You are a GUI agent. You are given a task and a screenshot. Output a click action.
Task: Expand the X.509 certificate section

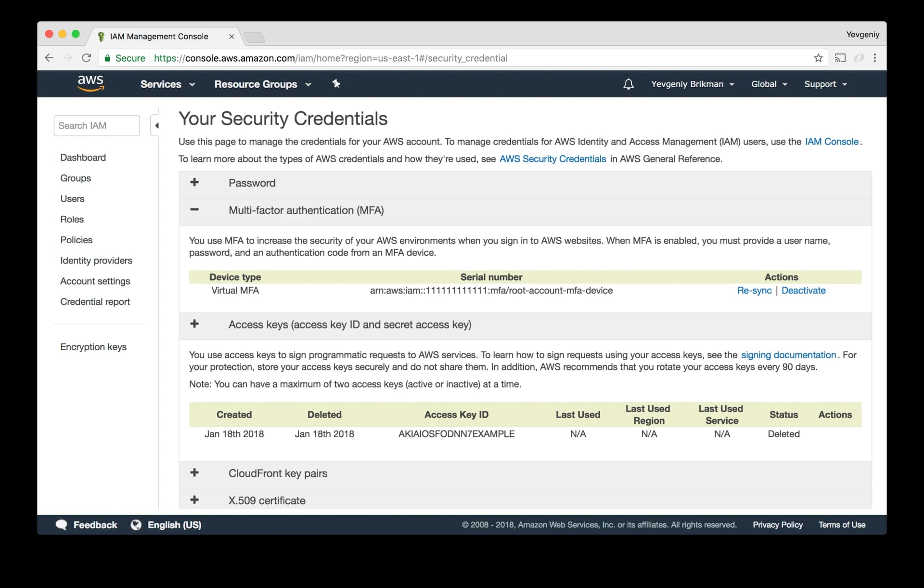pyautogui.click(x=194, y=499)
